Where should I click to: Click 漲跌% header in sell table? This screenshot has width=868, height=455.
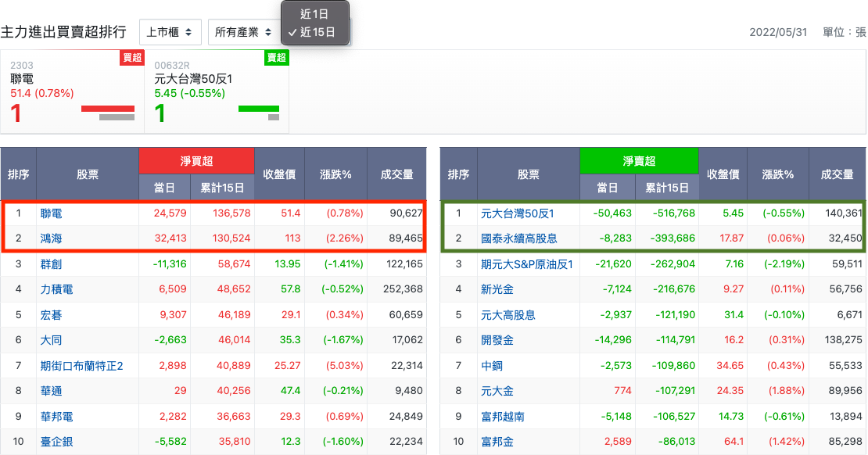[x=778, y=174]
